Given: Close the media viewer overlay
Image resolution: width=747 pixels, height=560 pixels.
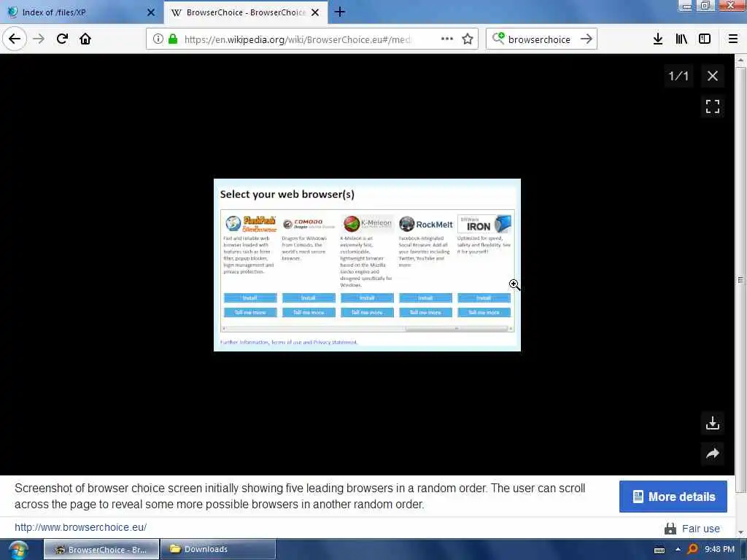Looking at the screenshot, I should 712,76.
